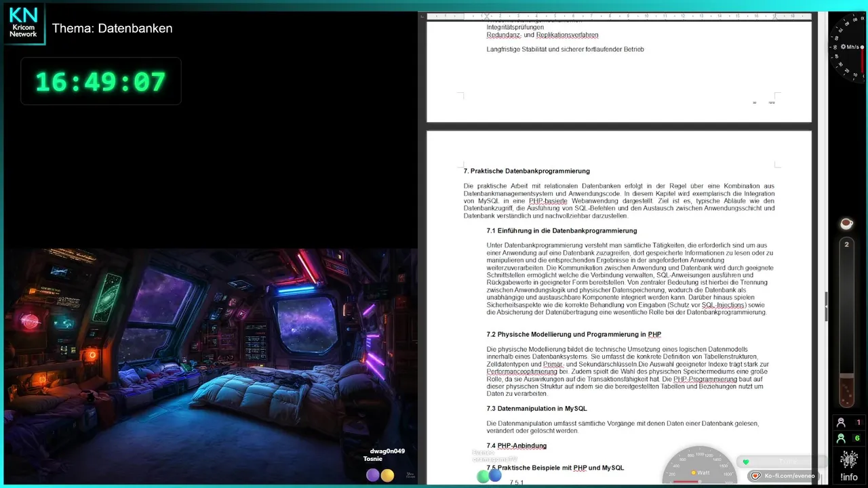Click the Mh/s speed gauge

pos(848,47)
